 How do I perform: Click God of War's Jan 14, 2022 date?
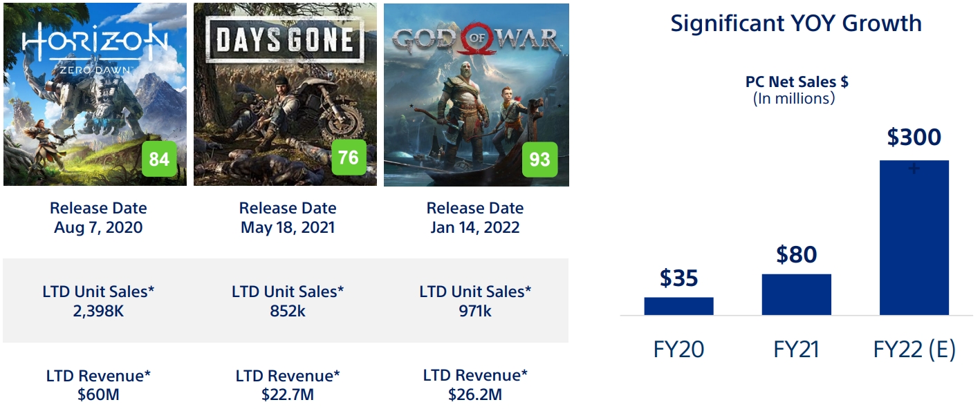click(475, 227)
